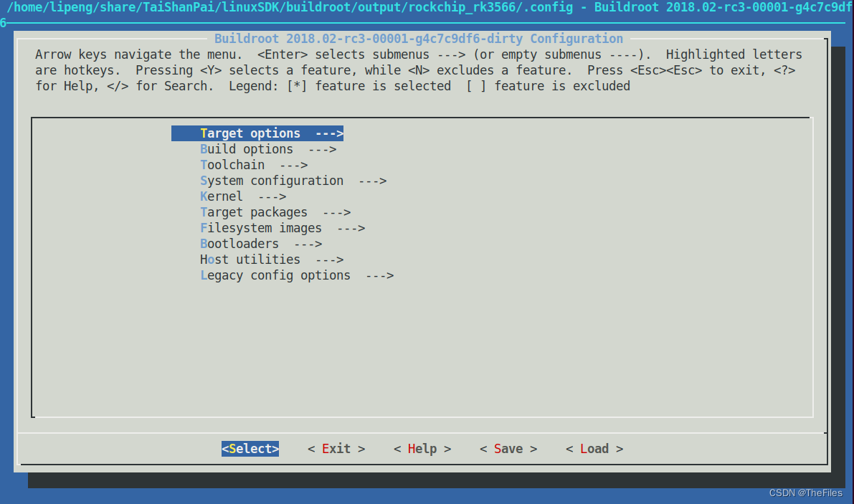Open the Legacy config options submenu
The image size is (854, 504).
297,275
